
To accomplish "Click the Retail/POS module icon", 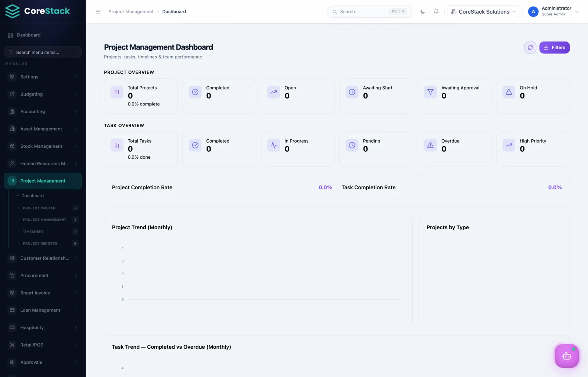I will point(12,345).
